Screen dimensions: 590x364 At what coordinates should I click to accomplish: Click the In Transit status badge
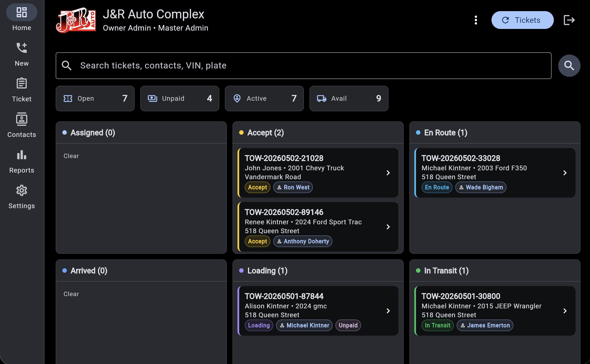(x=437, y=325)
